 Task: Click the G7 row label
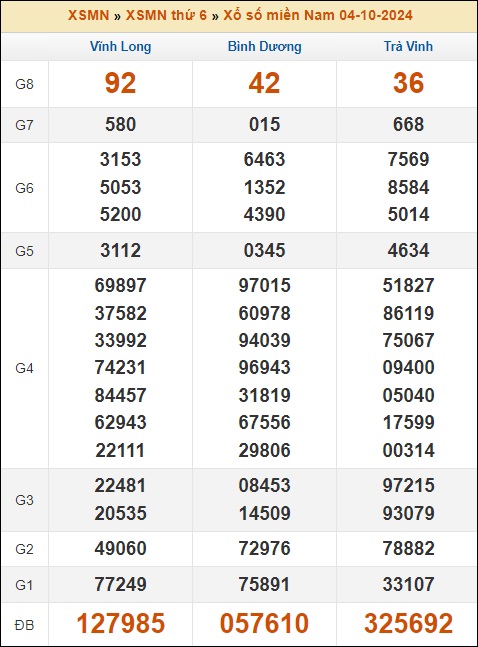pos(24,125)
